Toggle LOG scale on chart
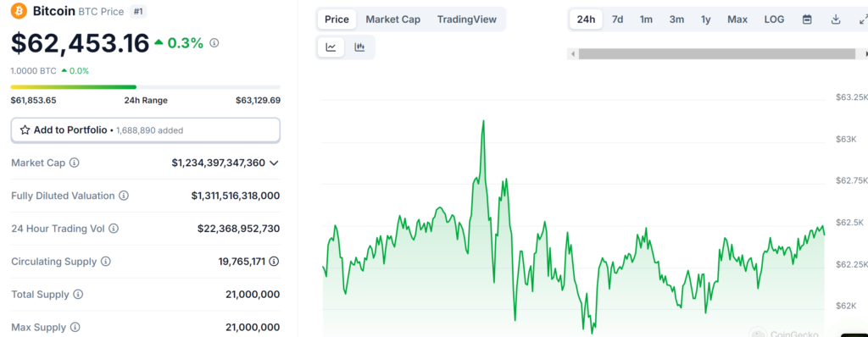 774,19
